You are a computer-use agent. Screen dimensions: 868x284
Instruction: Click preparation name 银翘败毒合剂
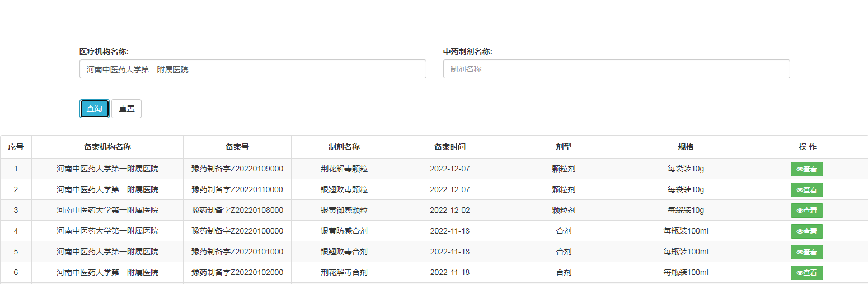pyautogui.click(x=344, y=252)
